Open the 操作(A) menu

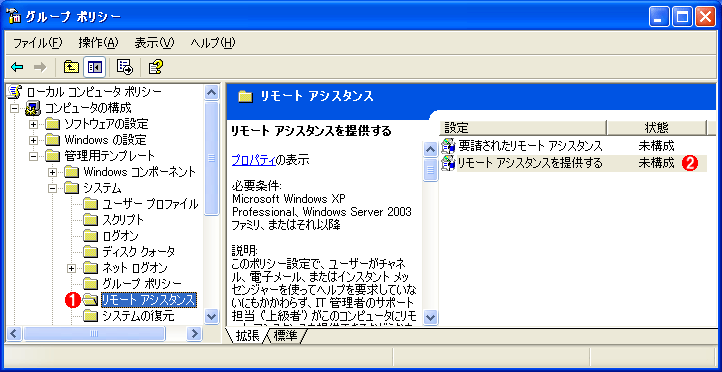pyautogui.click(x=98, y=43)
